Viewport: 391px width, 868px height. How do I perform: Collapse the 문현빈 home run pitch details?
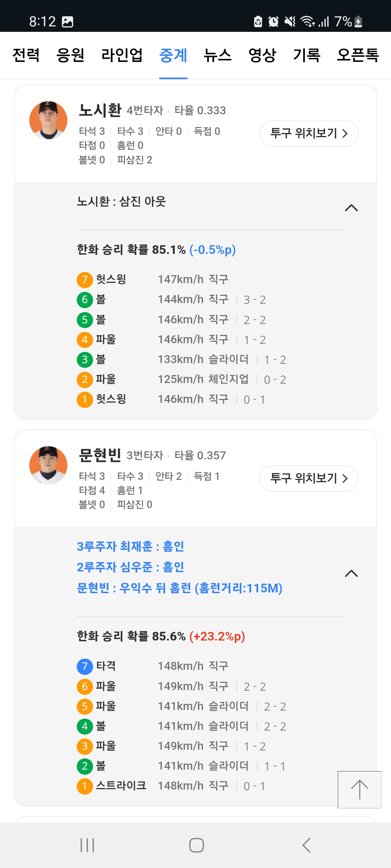(x=351, y=574)
